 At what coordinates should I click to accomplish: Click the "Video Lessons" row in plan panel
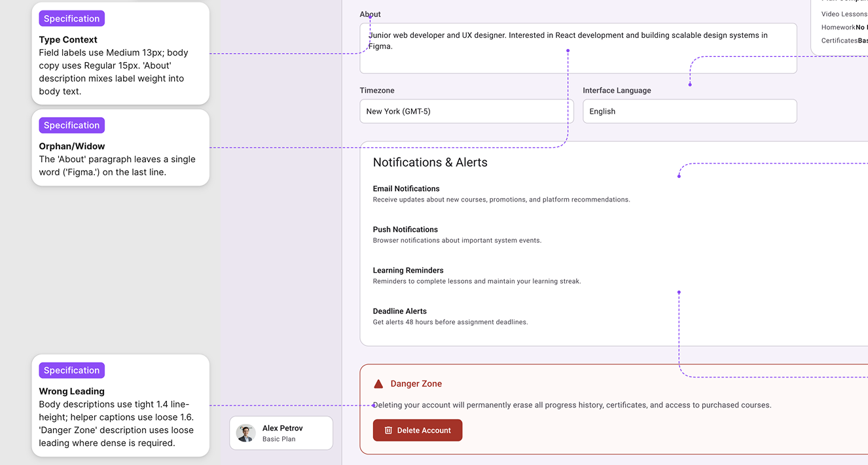click(x=844, y=14)
